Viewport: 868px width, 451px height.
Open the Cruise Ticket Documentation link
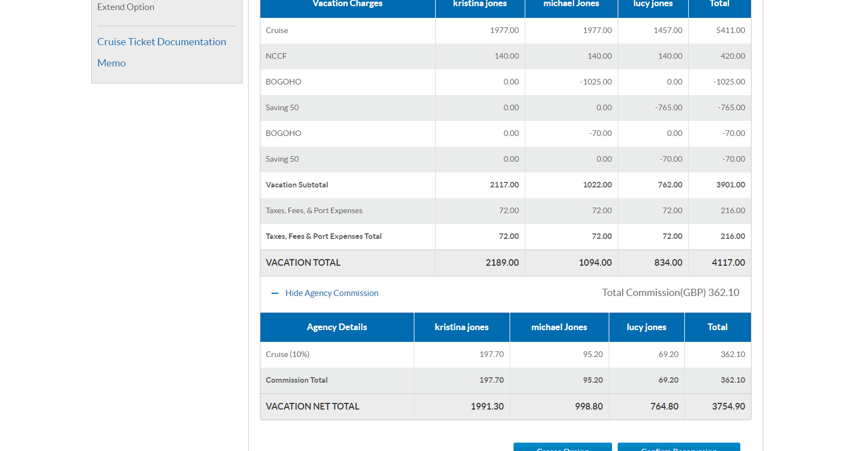162,42
